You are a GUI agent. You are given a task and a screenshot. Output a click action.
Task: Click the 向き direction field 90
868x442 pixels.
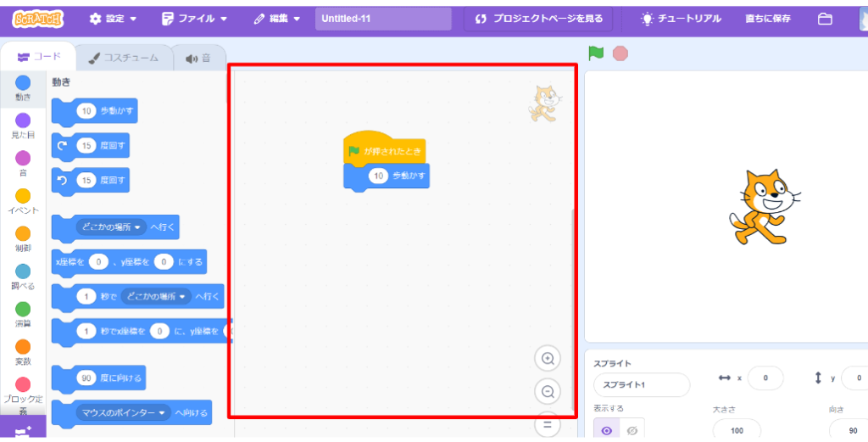tap(849, 430)
